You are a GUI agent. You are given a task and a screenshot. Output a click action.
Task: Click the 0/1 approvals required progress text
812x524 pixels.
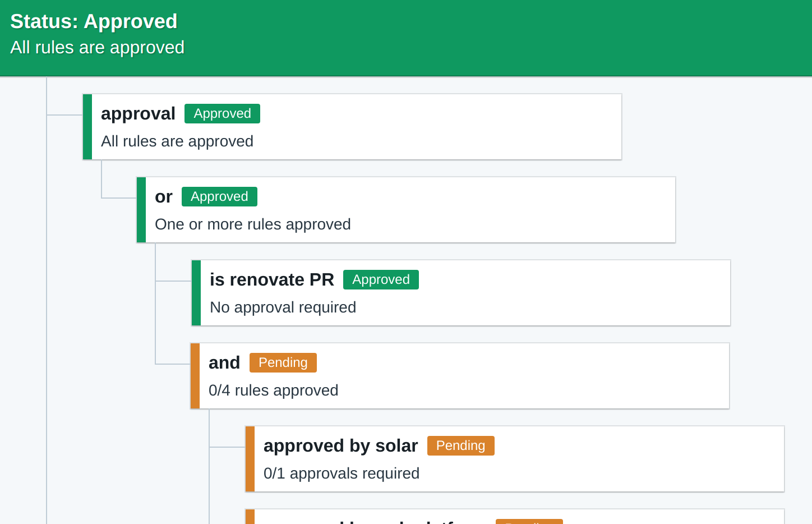coord(342,473)
